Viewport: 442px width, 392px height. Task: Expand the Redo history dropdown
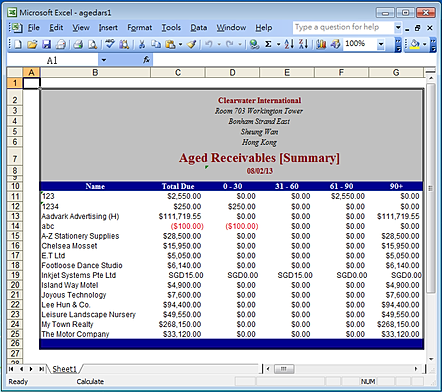[240, 44]
